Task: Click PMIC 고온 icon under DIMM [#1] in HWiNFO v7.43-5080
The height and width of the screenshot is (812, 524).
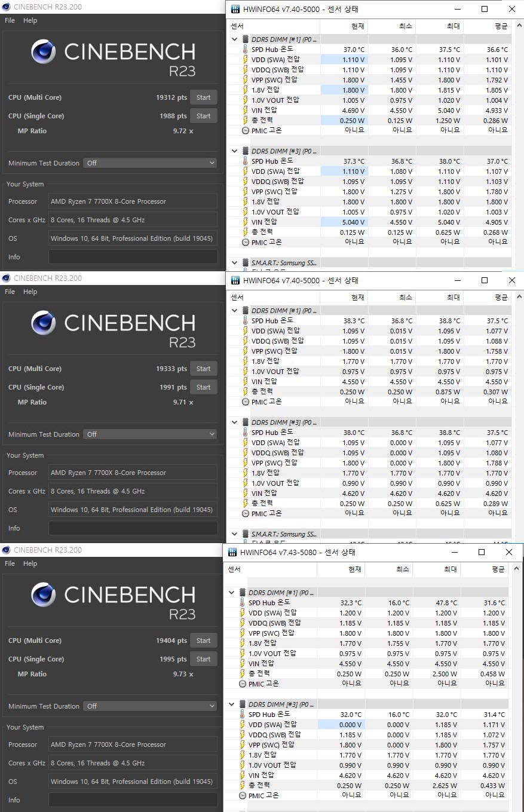Action: point(243,684)
